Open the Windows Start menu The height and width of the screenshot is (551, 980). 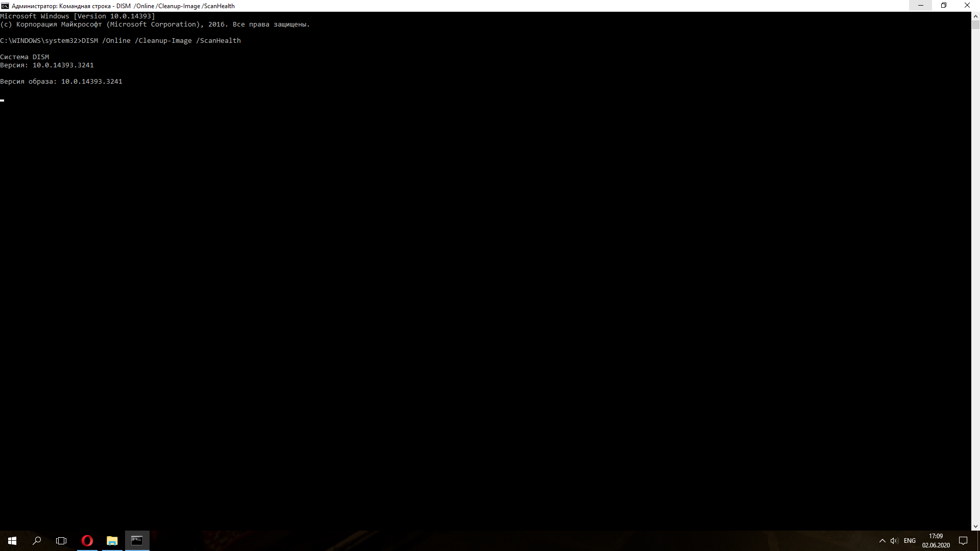pos(12,541)
